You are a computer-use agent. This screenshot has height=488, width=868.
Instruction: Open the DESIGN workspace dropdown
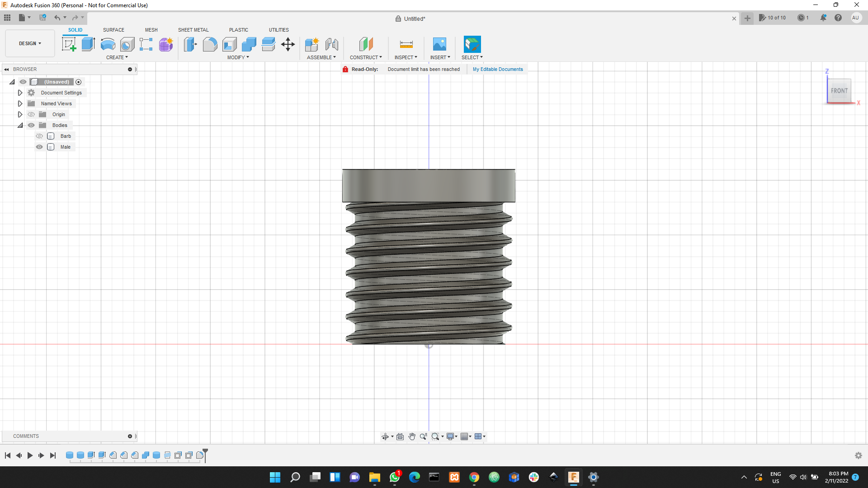click(x=30, y=43)
